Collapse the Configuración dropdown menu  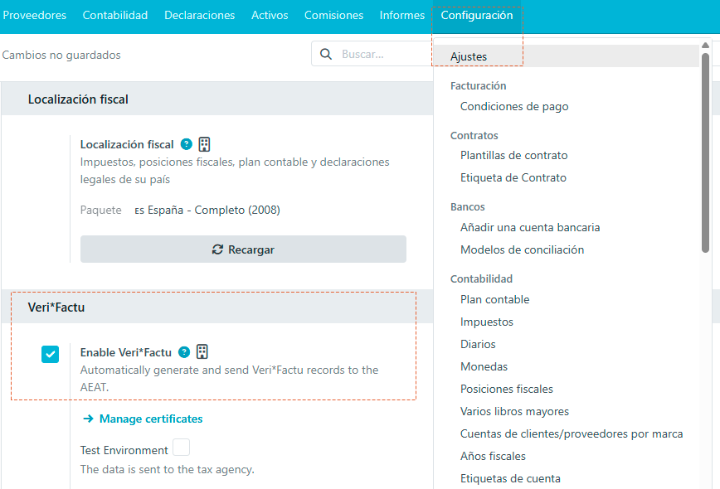coord(477,15)
